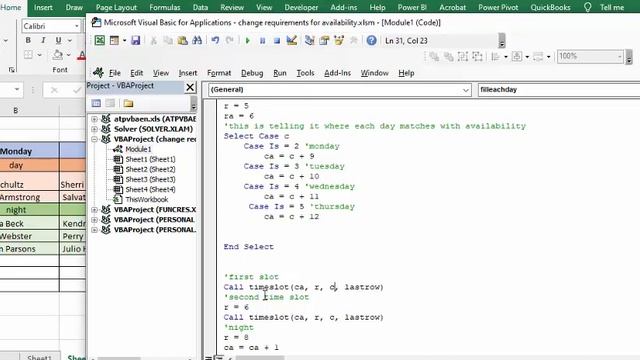Save the project with the floppy disk icon
The image size is (640, 360).
(x=136, y=40)
